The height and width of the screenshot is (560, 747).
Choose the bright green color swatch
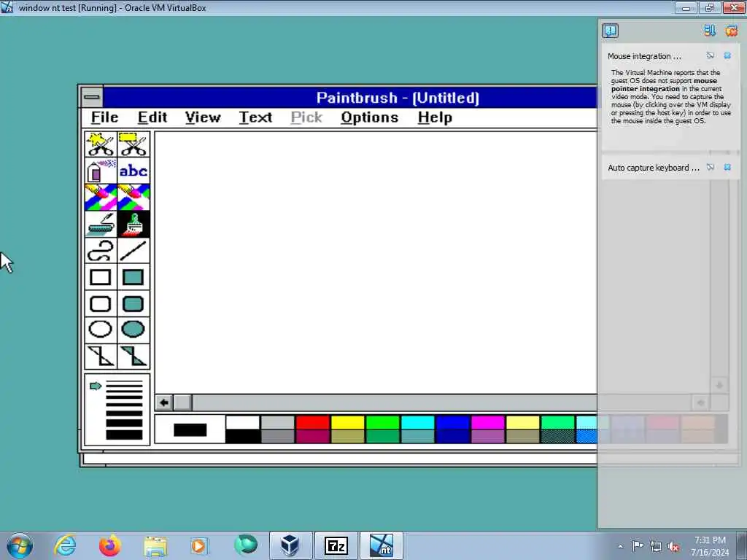(x=382, y=422)
